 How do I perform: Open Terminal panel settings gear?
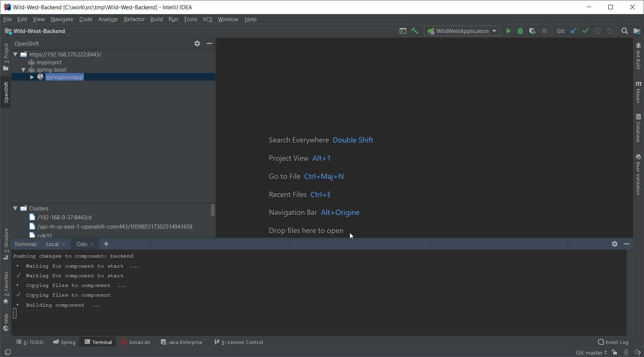point(615,244)
